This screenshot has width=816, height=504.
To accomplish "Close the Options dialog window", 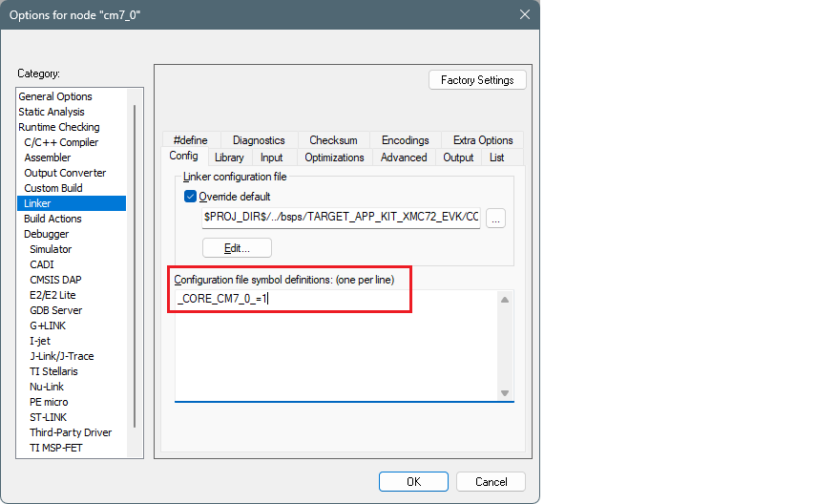I will point(524,14).
